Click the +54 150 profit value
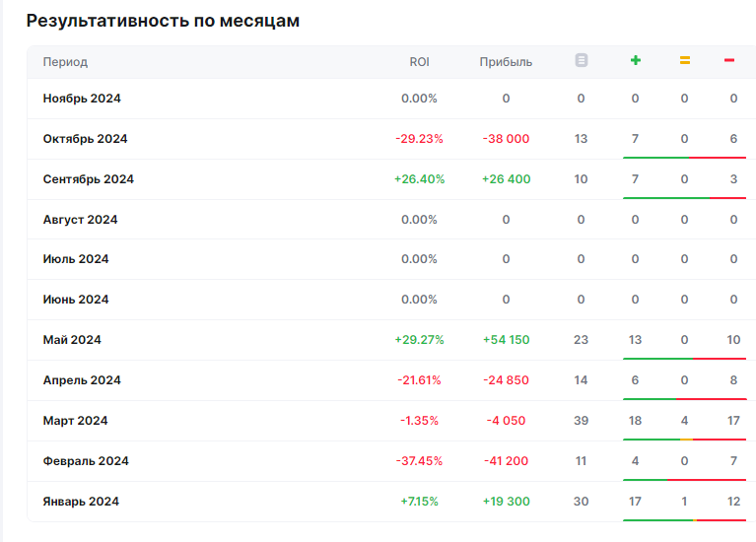756x542 pixels. pos(506,340)
